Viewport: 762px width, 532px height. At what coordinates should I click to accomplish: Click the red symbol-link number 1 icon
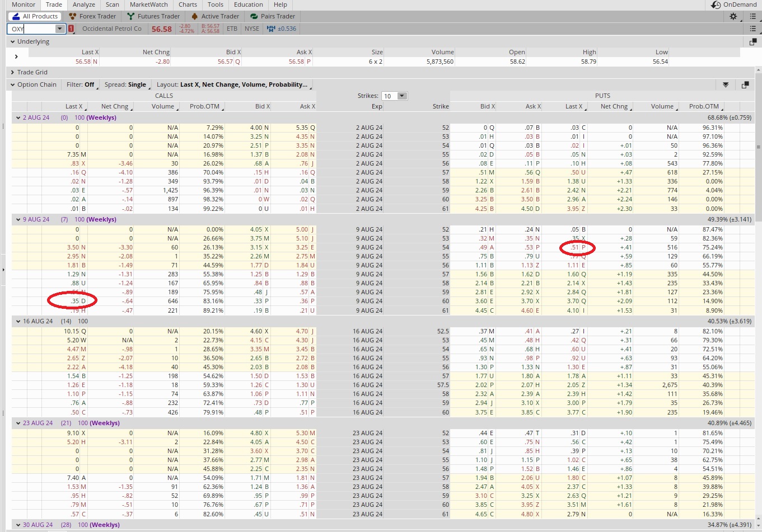[71, 29]
